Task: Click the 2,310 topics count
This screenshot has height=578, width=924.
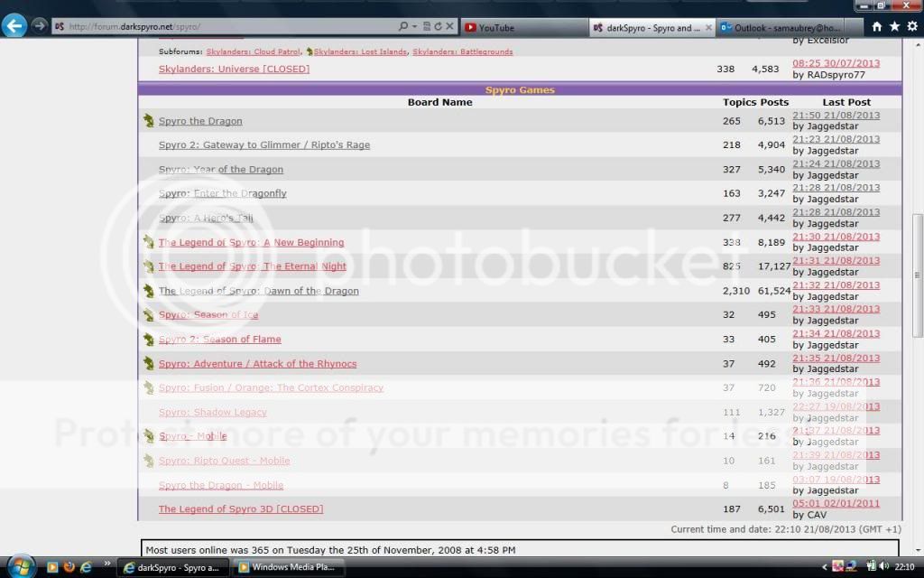Action: pyautogui.click(x=736, y=291)
